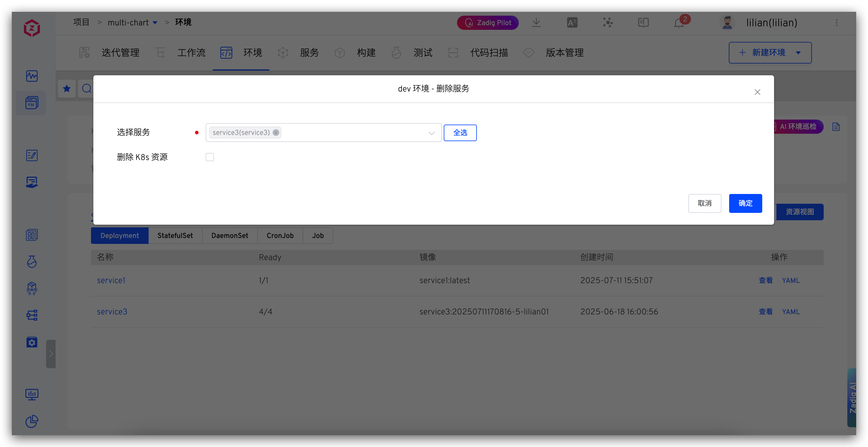Switch to the StatefulSet tab
The height and width of the screenshot is (447, 868).
[x=175, y=236]
